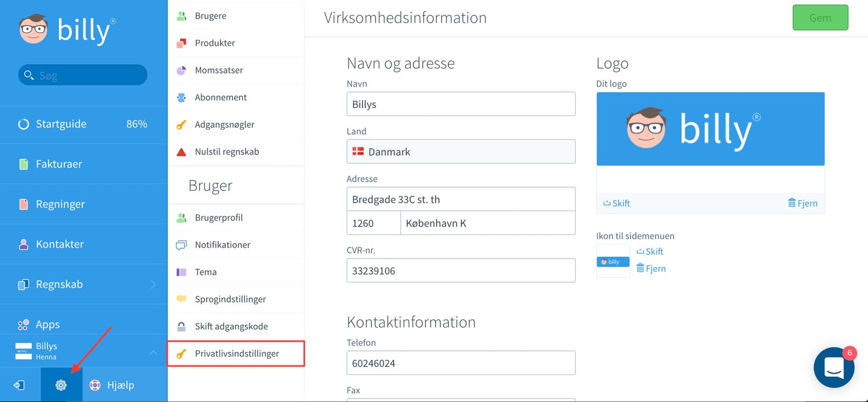Click the Navn field containing Billys
868x402 pixels.
point(461,104)
